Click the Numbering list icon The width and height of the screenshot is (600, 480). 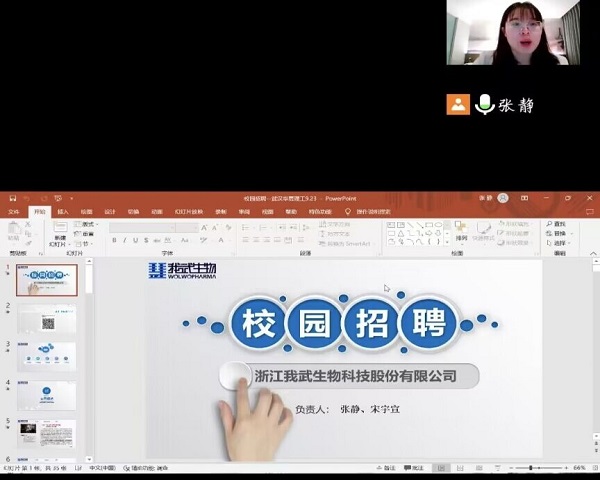[264, 228]
